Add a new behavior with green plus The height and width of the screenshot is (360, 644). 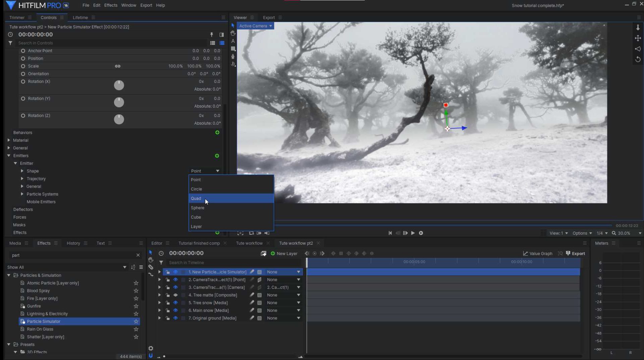(x=217, y=133)
